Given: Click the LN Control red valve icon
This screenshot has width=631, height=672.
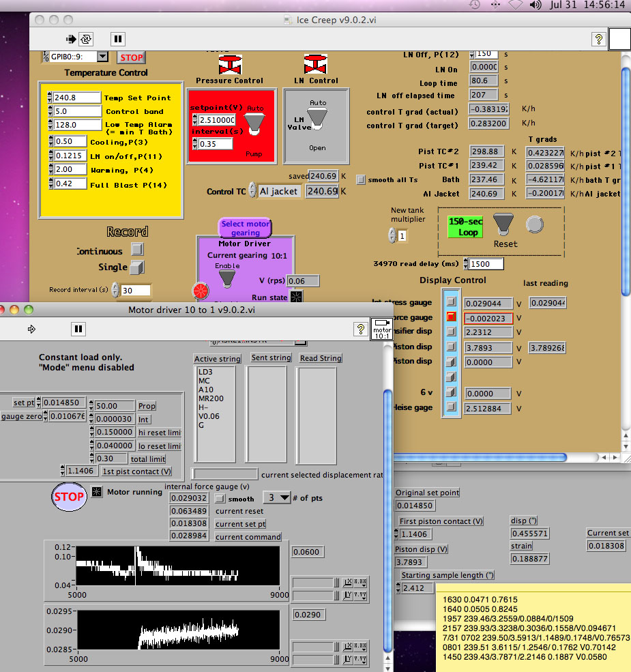Looking at the screenshot, I should 314,65.
